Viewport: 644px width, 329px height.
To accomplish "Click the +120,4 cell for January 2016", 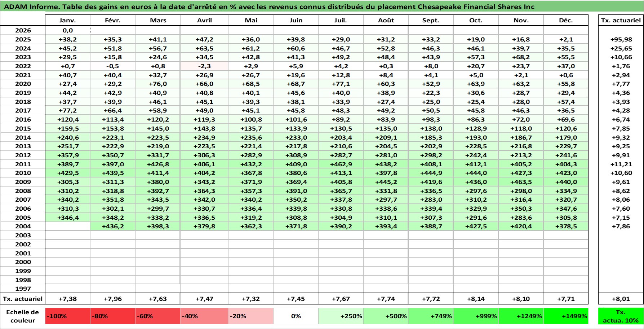I will (68, 119).
